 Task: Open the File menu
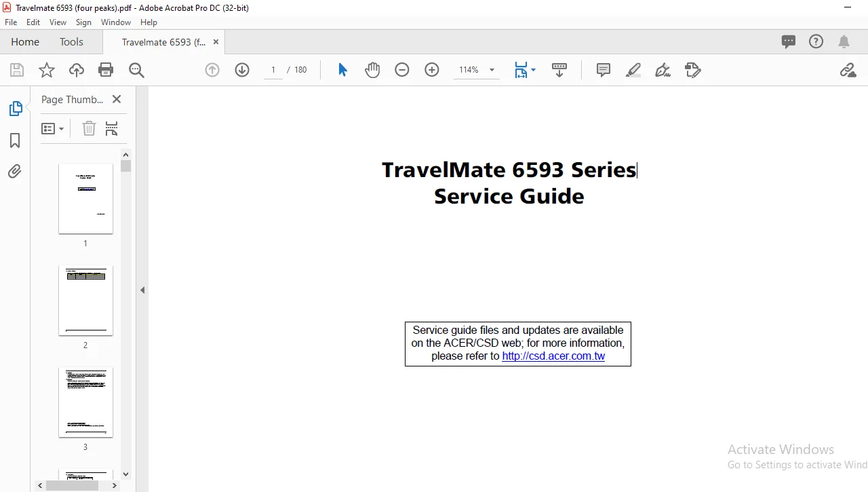[11, 22]
